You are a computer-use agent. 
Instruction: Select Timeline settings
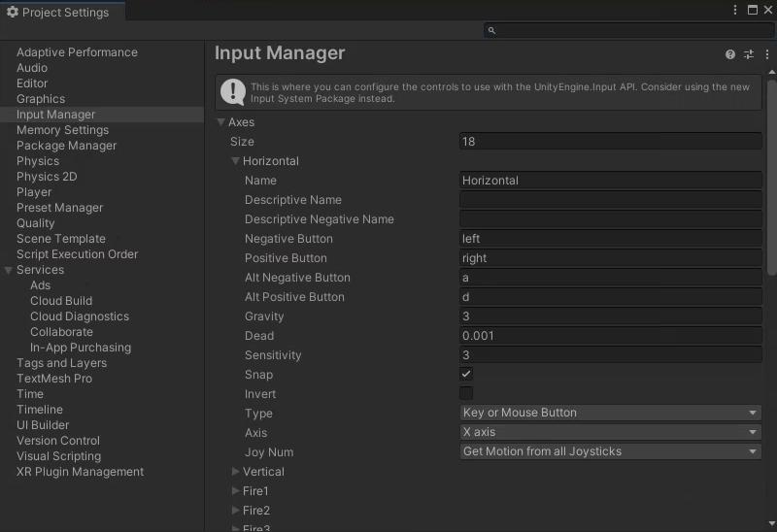click(40, 410)
